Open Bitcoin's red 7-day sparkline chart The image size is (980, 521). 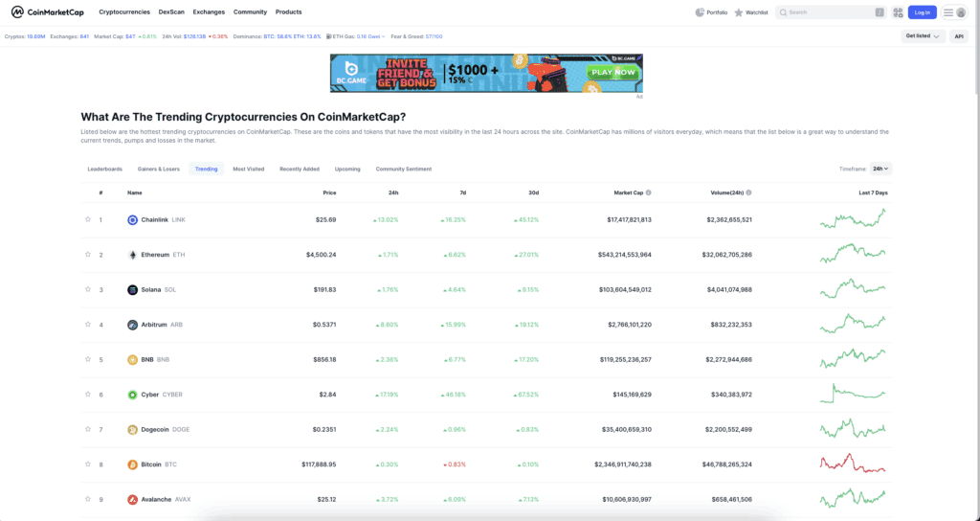coord(853,464)
